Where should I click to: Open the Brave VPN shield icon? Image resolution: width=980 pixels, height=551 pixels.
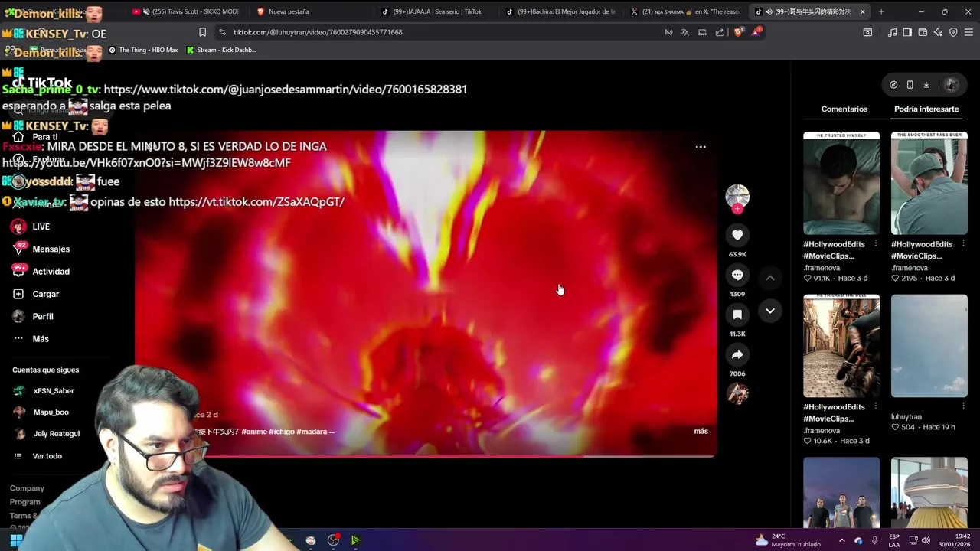tap(953, 32)
